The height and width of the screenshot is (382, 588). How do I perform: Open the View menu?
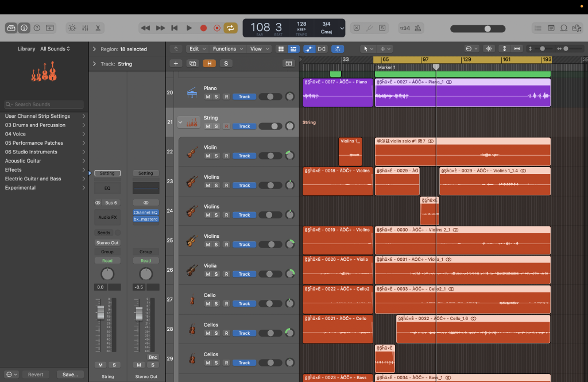[x=260, y=49]
